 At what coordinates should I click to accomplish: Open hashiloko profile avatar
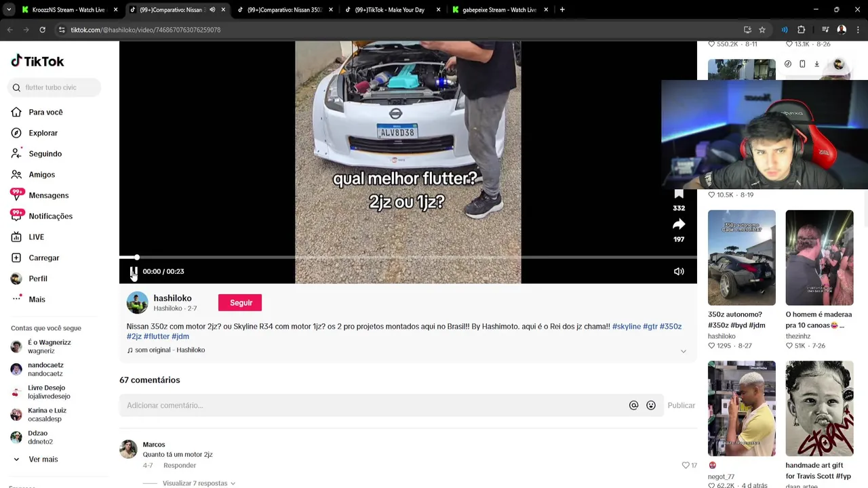(x=137, y=303)
